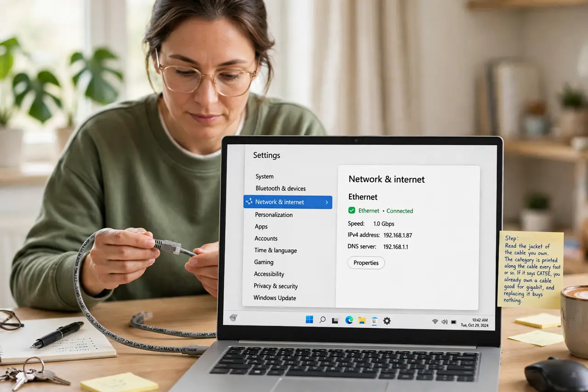This screenshot has height=392, width=588.
Task: Open the widgets icon at taskbar left
Action: 233,318
